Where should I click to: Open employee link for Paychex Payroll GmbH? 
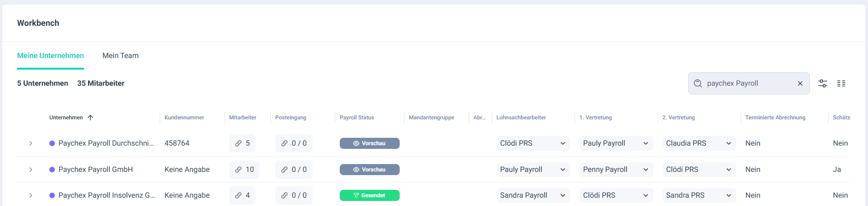point(244,170)
